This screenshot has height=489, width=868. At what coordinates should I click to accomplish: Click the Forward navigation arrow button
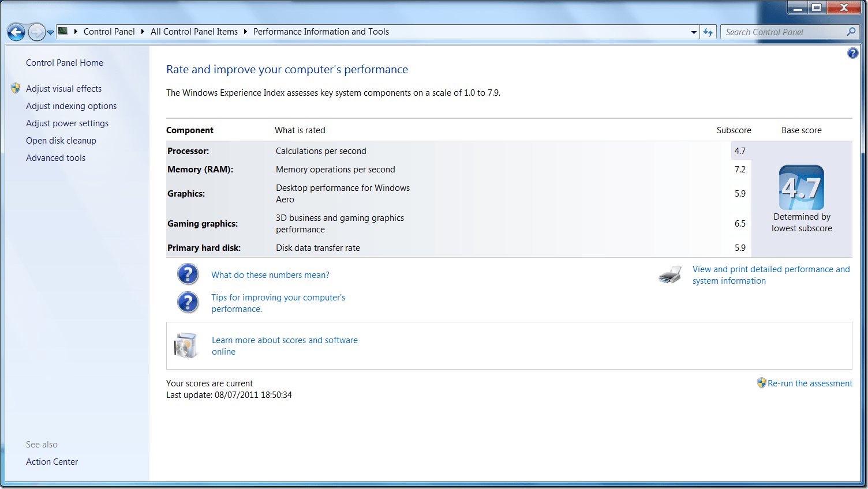(x=36, y=32)
